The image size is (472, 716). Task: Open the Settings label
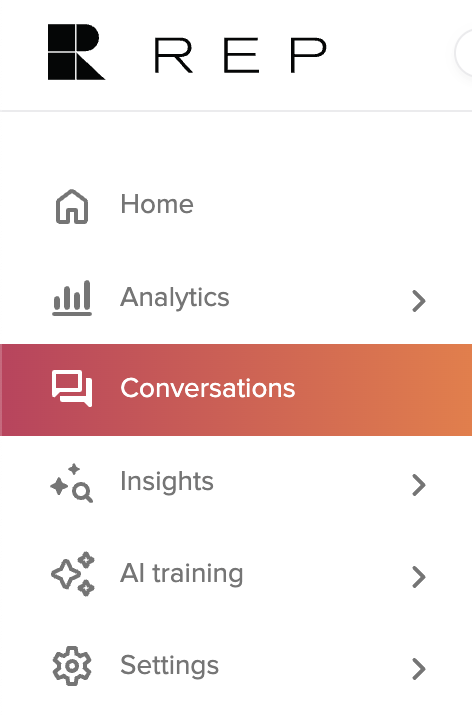[x=170, y=666]
